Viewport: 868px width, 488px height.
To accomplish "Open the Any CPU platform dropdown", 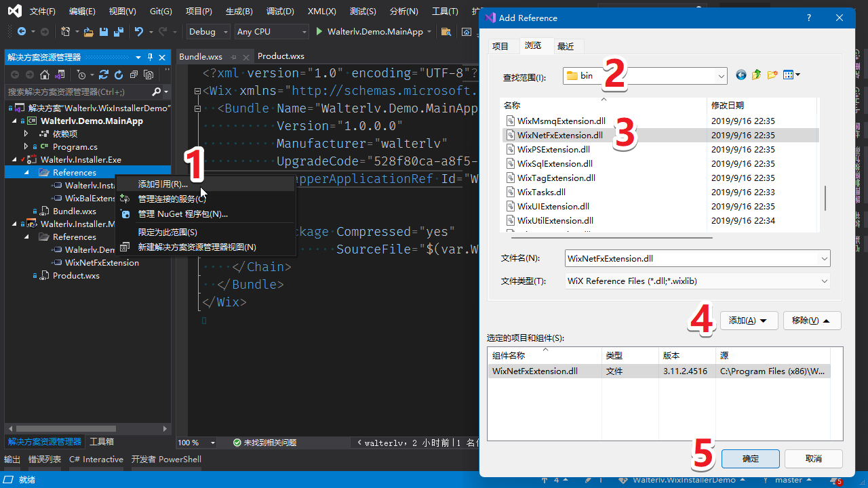I will point(271,32).
